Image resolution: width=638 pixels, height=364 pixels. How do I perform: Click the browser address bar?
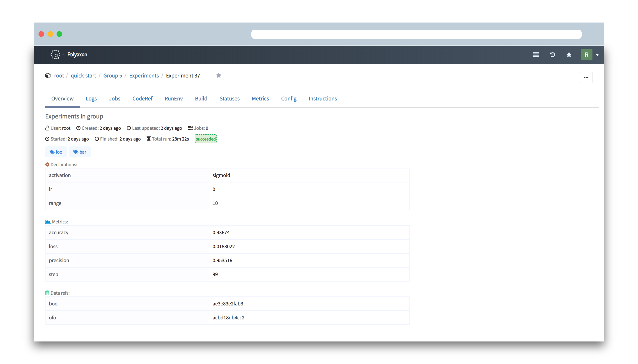tap(416, 34)
